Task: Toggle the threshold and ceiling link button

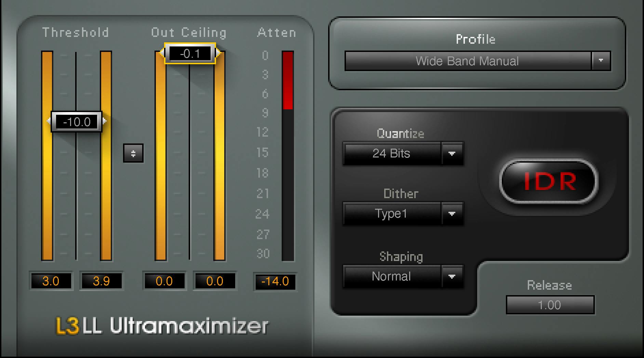Action: pos(133,153)
